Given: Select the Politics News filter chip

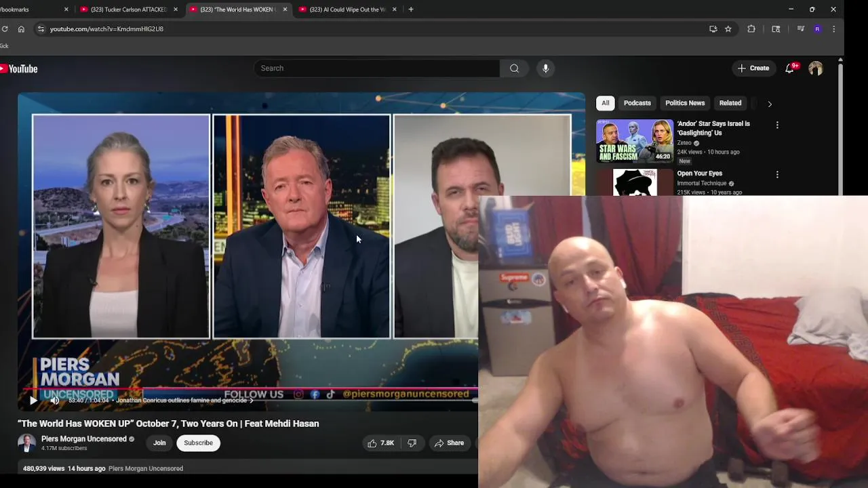Looking at the screenshot, I should pos(685,103).
